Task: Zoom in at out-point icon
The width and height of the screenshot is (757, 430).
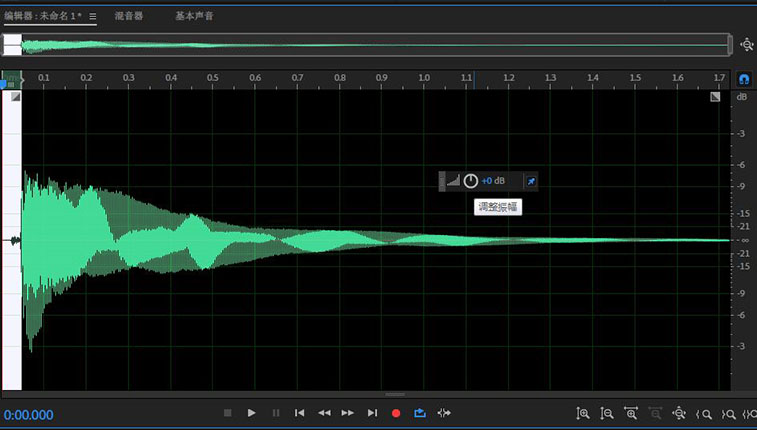Action: (729, 414)
